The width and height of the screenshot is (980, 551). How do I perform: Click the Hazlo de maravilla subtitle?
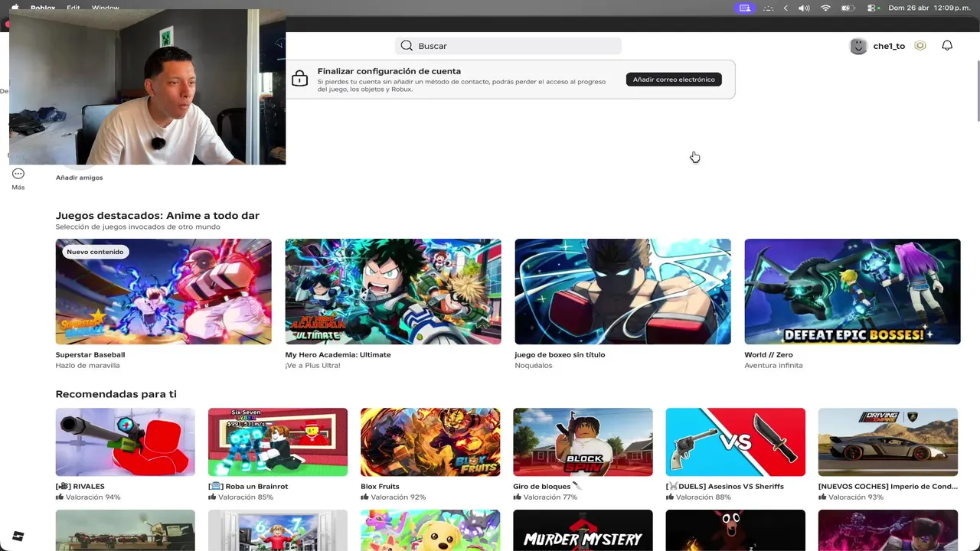87,366
